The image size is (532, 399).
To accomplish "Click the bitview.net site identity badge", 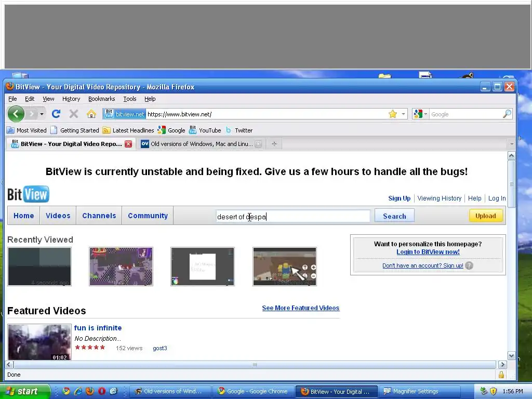I will click(x=124, y=114).
